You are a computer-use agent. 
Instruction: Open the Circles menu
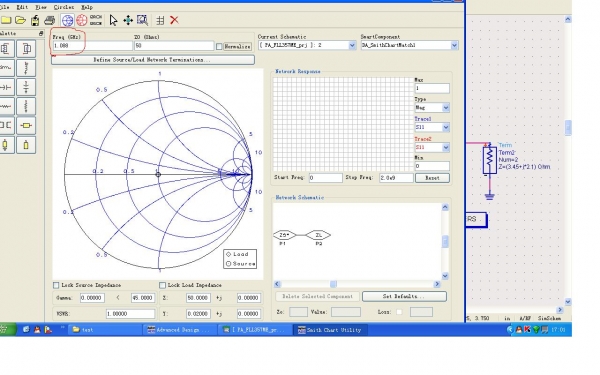[64, 7]
